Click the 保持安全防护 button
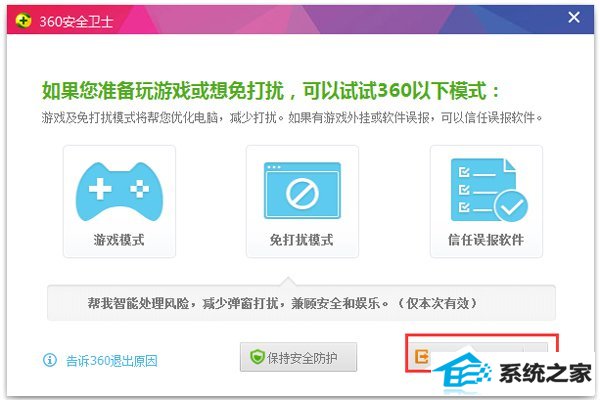The width and height of the screenshot is (600, 400). pyautogui.click(x=298, y=357)
